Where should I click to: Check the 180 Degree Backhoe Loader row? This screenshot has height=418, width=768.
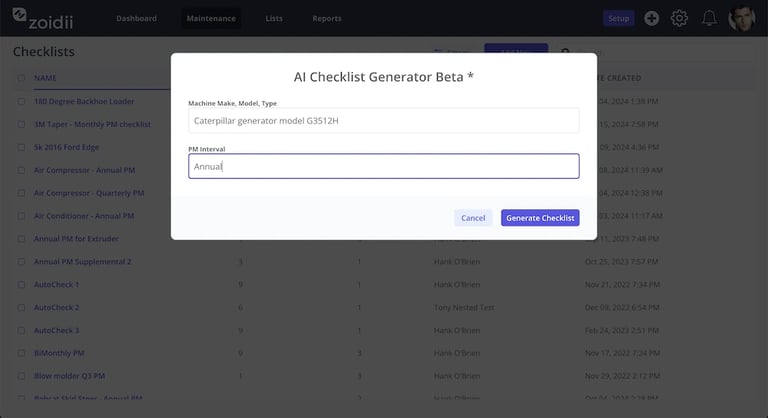21,101
